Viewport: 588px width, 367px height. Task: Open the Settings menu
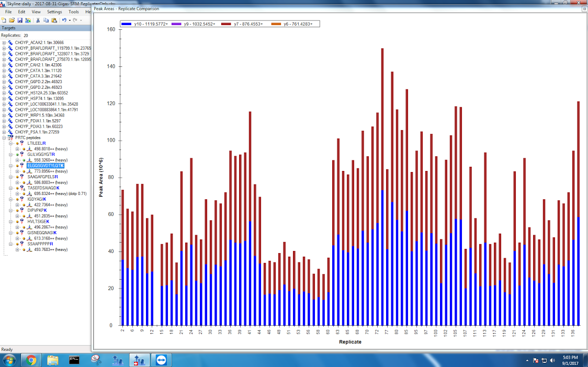54,12
